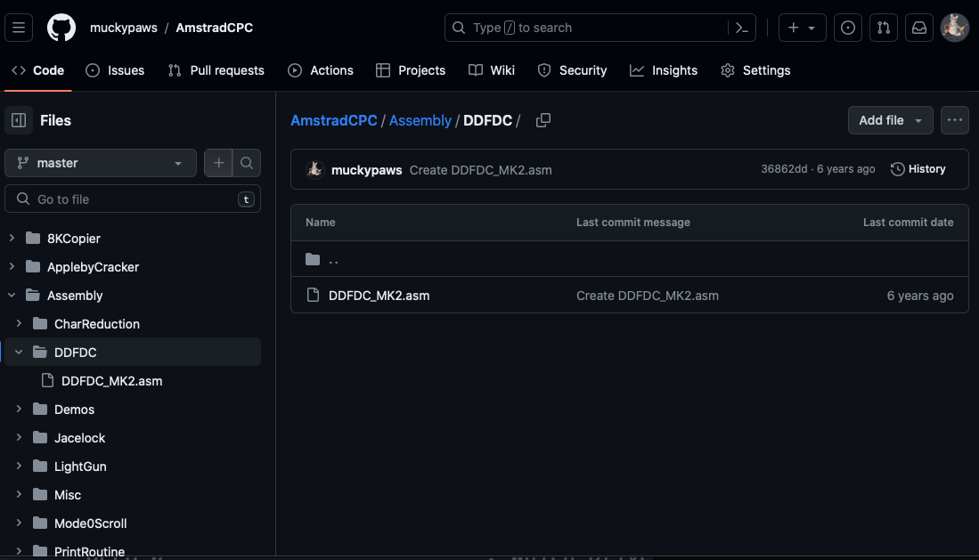Go to AmstradCPC root in breadcrumb

click(x=334, y=120)
